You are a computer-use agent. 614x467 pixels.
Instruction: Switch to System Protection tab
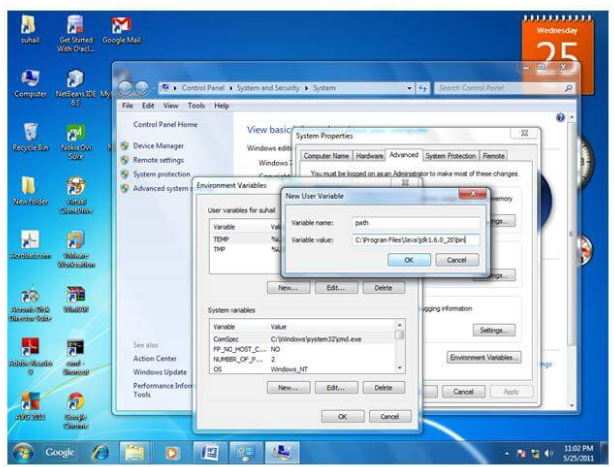(450, 156)
